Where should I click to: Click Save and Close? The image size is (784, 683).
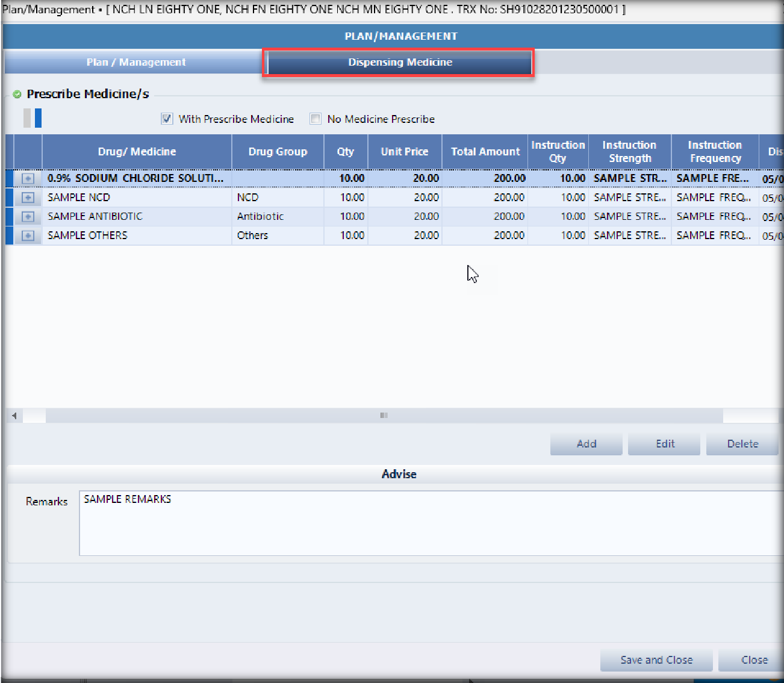click(656, 660)
